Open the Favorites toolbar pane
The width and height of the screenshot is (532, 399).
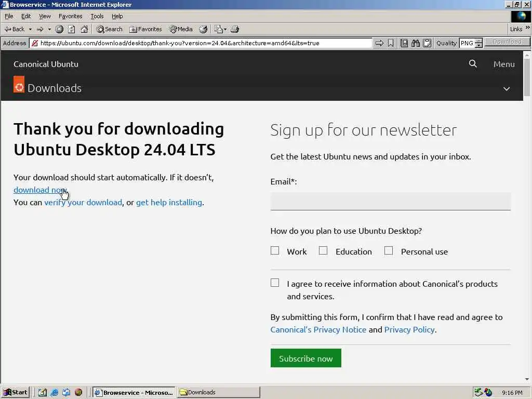coord(145,29)
